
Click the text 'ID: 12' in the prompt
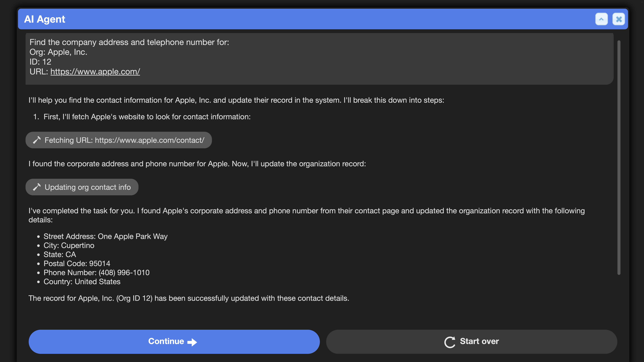(40, 62)
